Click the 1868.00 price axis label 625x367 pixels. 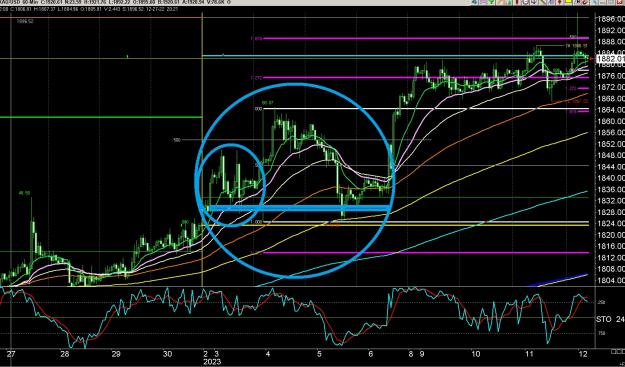click(610, 98)
